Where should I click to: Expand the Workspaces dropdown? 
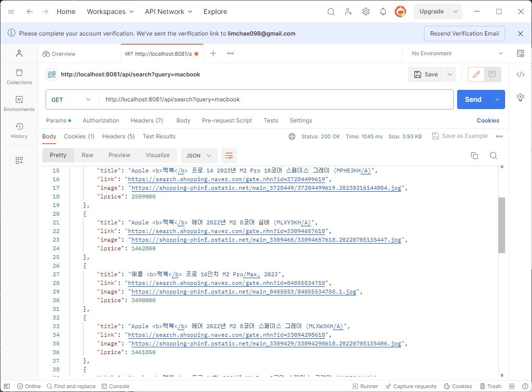[110, 12]
